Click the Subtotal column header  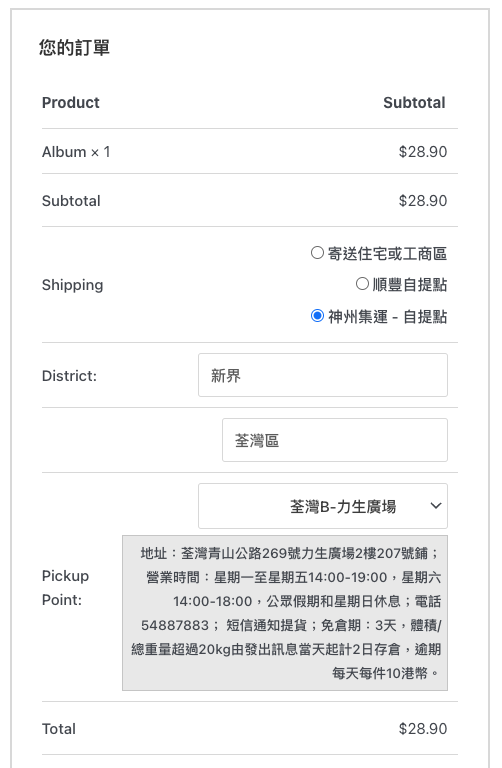click(x=414, y=102)
